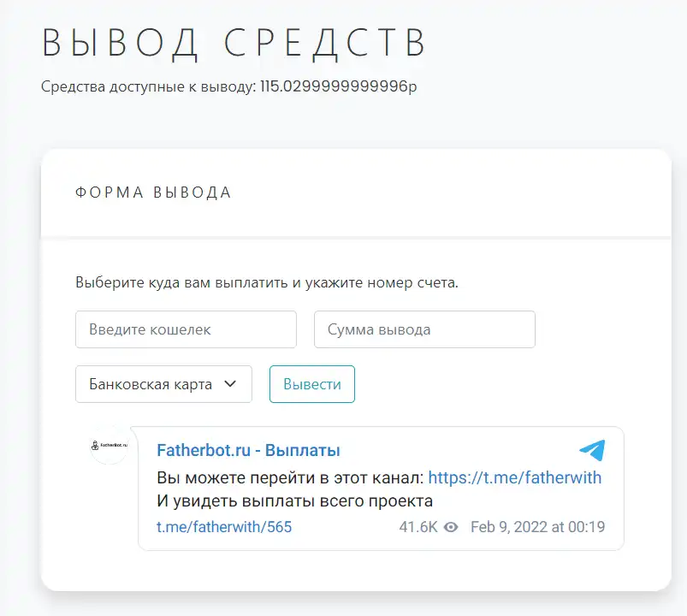This screenshot has height=616, width=687.
Task: Click the message text И увидеть выплаты всего проекта
Action: (294, 500)
